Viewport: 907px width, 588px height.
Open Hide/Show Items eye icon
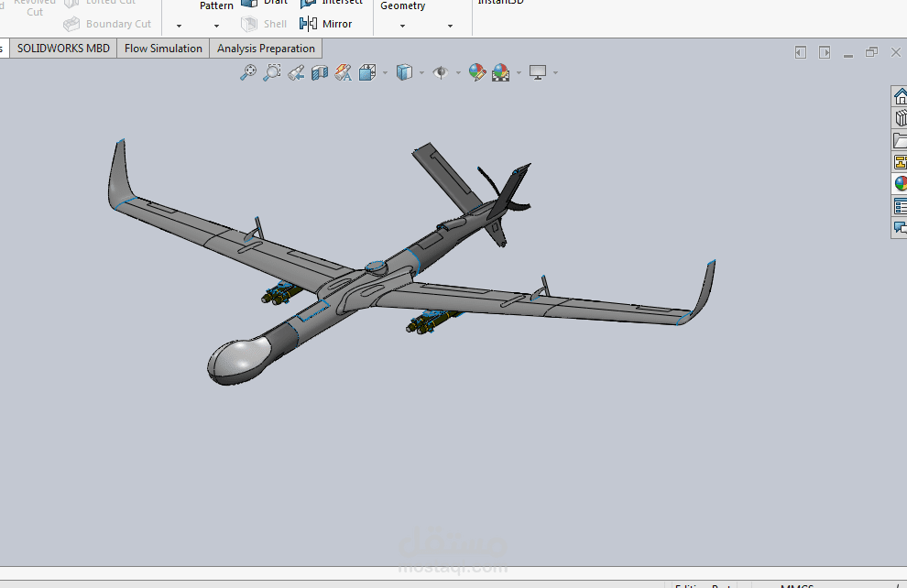442,72
